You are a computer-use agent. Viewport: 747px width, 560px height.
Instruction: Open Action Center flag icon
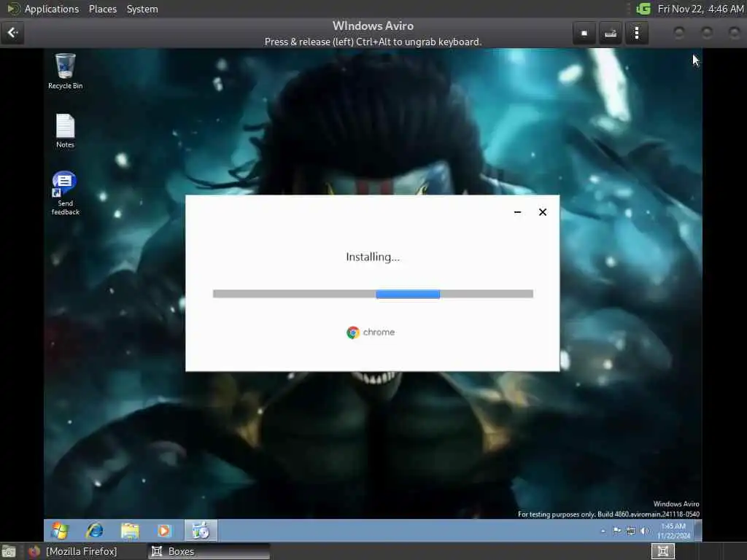coord(617,531)
